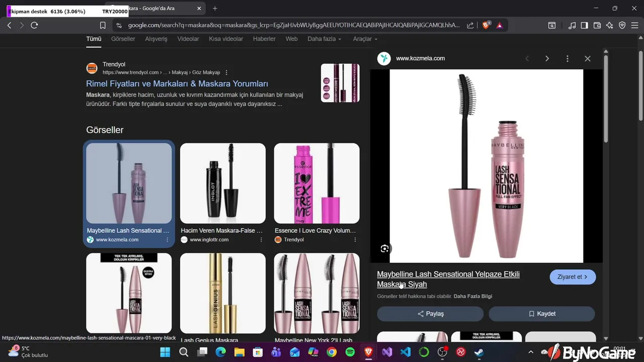Click the Daha Fazla Bilgi link

[x=473, y=297]
